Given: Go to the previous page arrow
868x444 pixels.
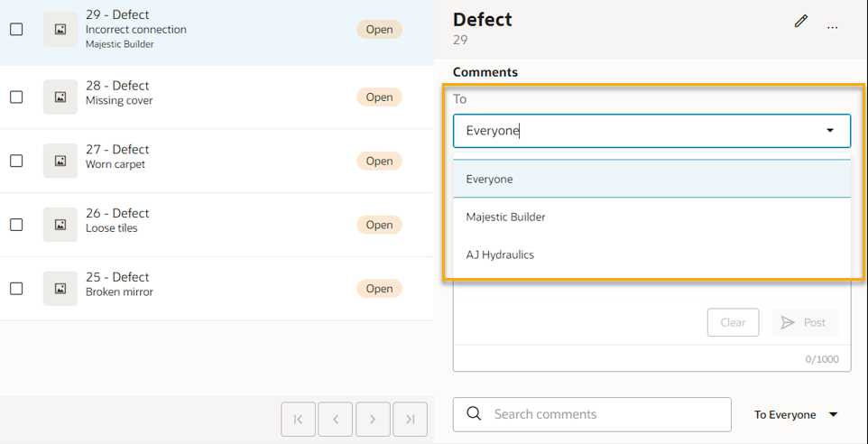Looking at the screenshot, I should [x=336, y=419].
